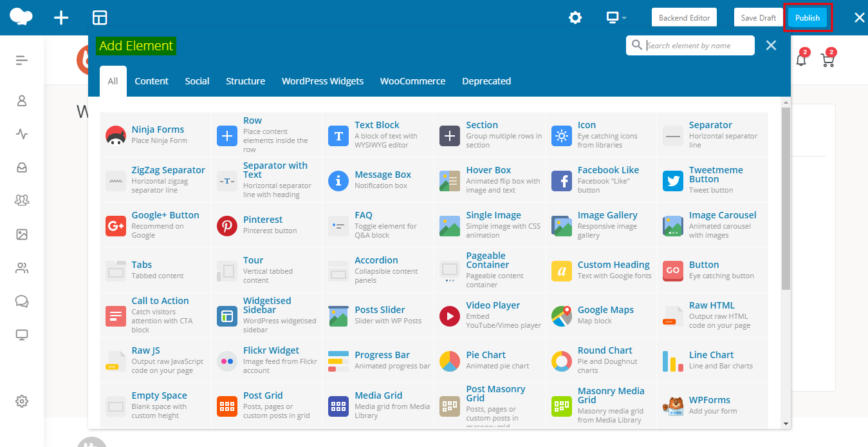
Task: Expand the responsive device preview dropdown
Action: (x=616, y=17)
